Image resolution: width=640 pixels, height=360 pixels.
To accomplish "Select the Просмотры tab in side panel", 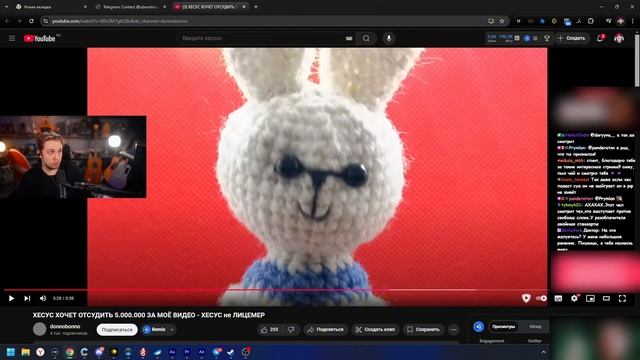I will [x=503, y=327].
